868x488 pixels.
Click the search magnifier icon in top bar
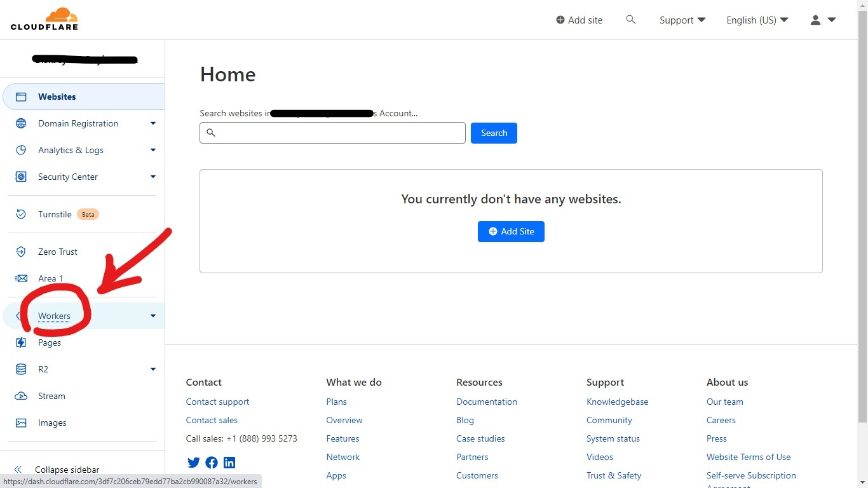631,20
